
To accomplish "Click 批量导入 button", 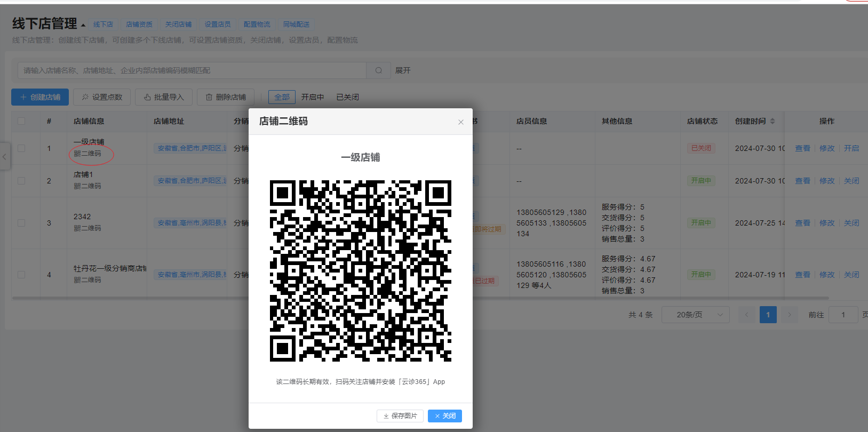I will [164, 97].
